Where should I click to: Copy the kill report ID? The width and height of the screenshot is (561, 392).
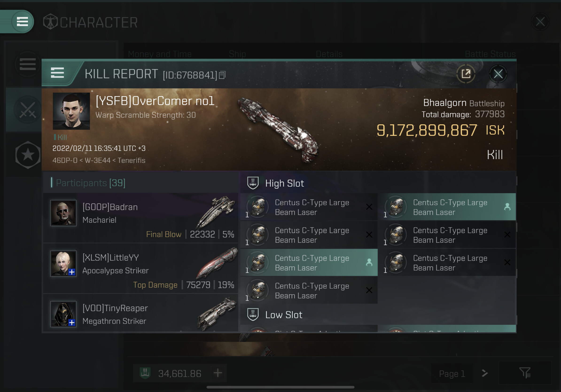click(x=222, y=75)
